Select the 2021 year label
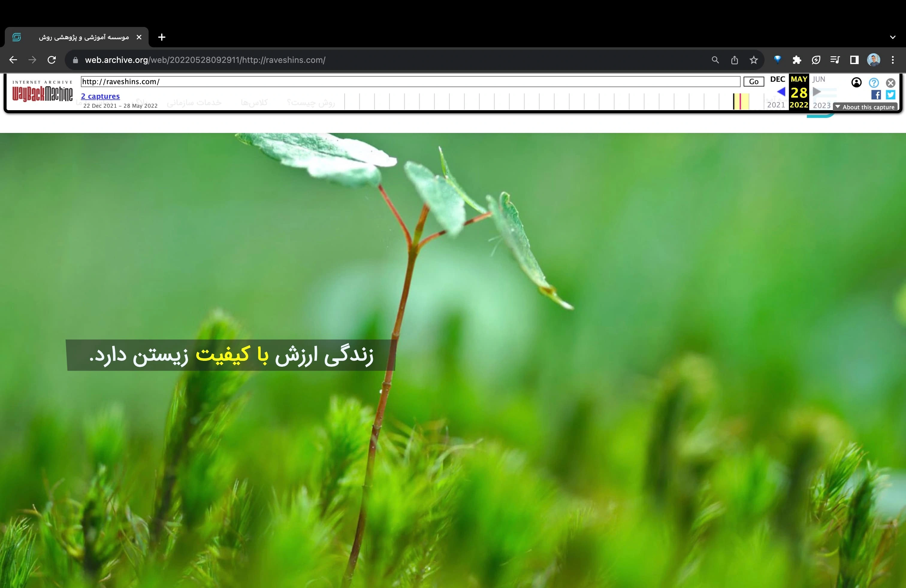The image size is (906, 588). click(x=776, y=105)
